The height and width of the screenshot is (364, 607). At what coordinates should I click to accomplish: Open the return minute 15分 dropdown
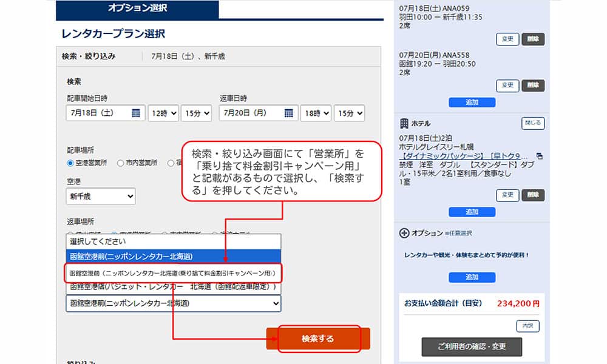point(349,113)
